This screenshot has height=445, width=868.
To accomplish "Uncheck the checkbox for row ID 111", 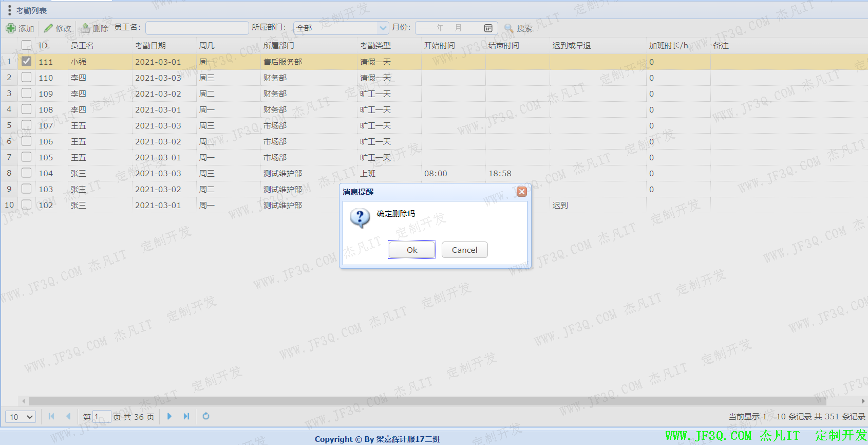I will click(27, 61).
